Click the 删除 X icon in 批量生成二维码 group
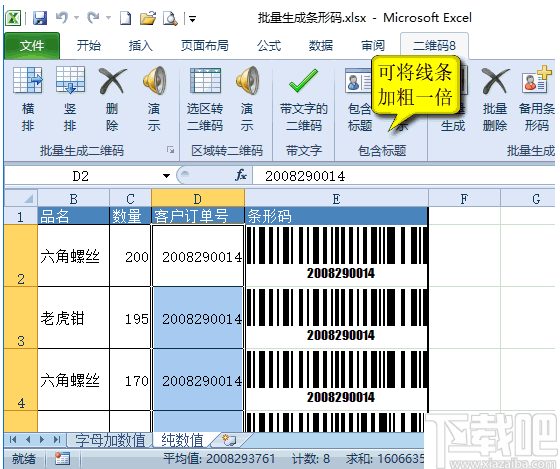Image resolution: width=560 pixels, height=469 pixels. pyautogui.click(x=112, y=81)
